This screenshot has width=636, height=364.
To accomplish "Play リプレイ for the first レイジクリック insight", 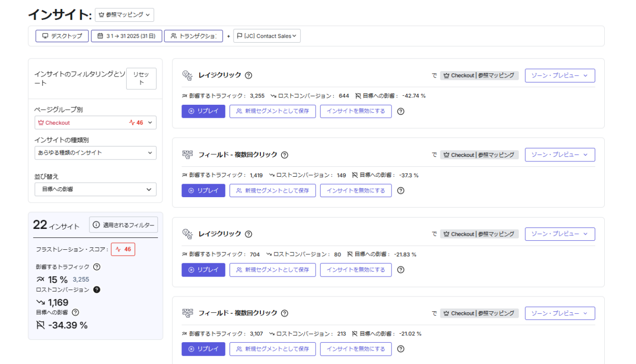I will coord(203,111).
